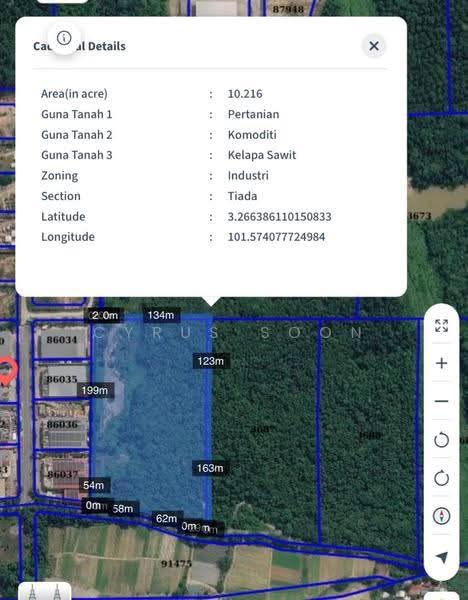
Task: Select lot 86035 on the map
Action: (62, 379)
